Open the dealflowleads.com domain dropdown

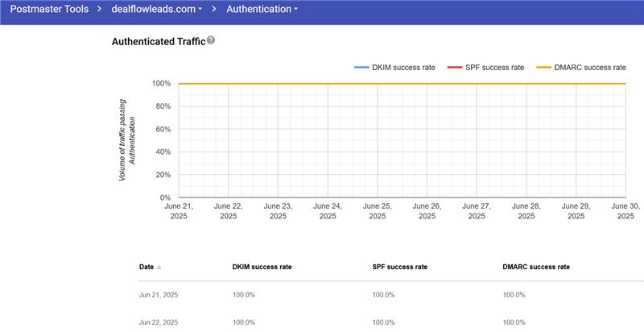[x=156, y=10]
